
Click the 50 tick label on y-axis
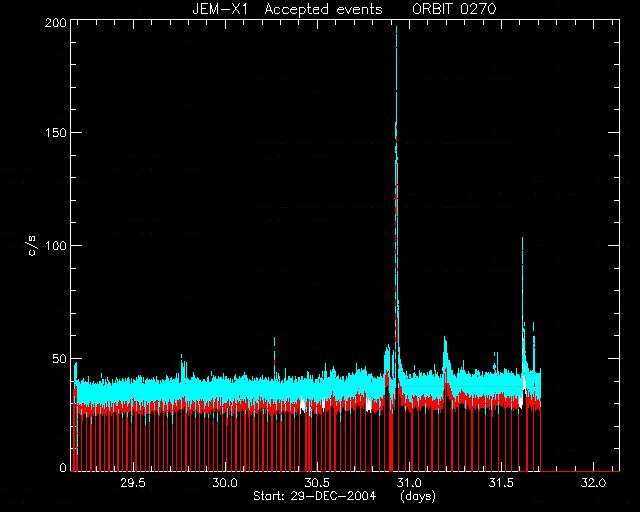click(60, 358)
